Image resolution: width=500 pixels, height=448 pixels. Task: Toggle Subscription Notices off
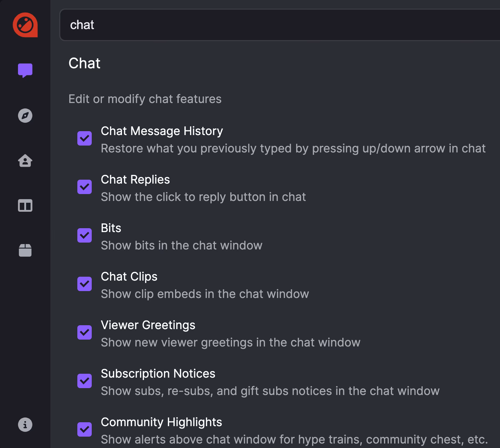tap(85, 381)
